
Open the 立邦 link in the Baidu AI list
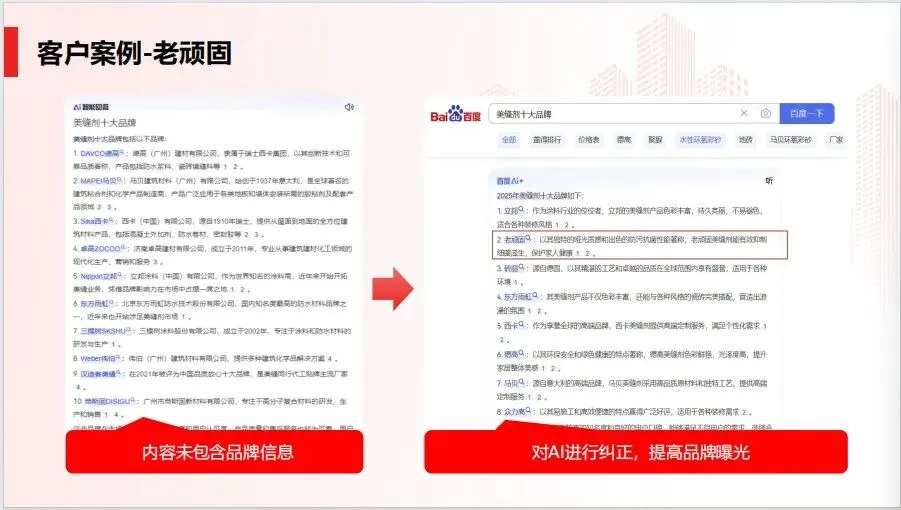coord(511,211)
